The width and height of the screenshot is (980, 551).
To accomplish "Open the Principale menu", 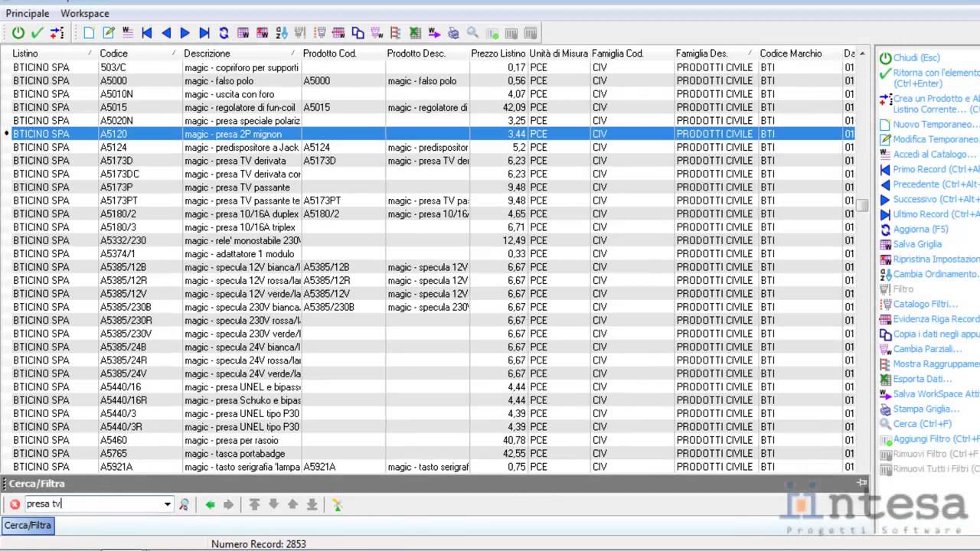I will (x=28, y=13).
